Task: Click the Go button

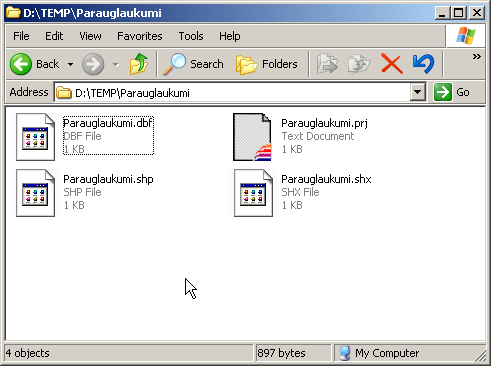Action: click(x=452, y=92)
